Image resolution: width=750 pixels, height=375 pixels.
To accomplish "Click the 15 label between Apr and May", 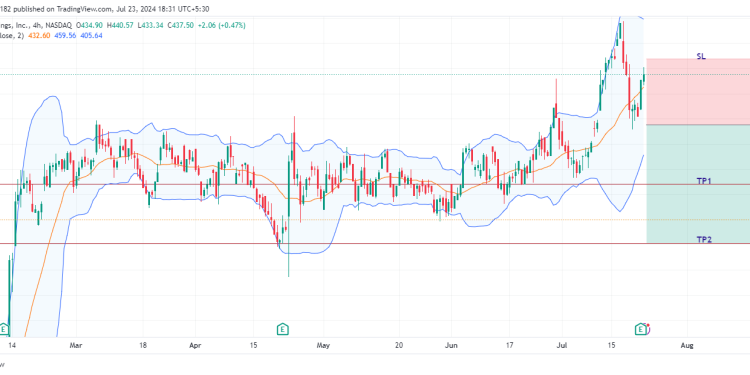I will click(x=253, y=345).
